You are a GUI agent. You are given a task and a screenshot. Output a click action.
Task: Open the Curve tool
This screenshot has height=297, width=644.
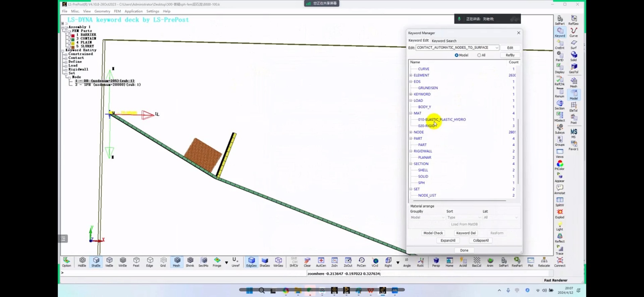pos(574,32)
